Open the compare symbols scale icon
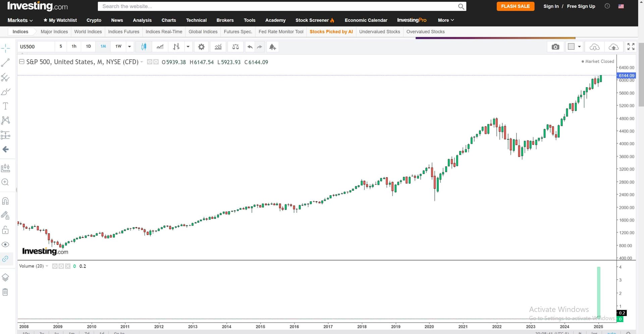Screen dimensions: 644x334 click(x=235, y=47)
